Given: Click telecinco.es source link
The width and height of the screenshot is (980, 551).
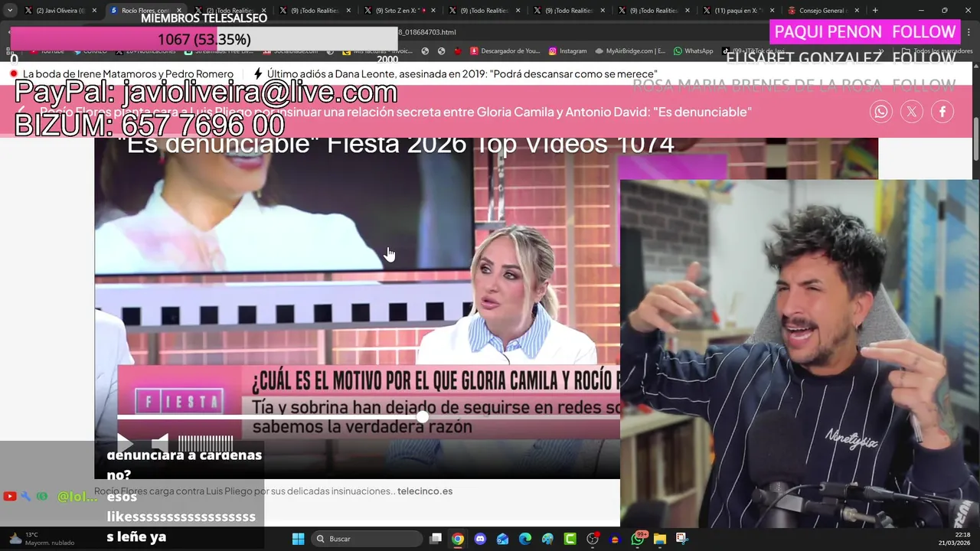Looking at the screenshot, I should (x=425, y=491).
